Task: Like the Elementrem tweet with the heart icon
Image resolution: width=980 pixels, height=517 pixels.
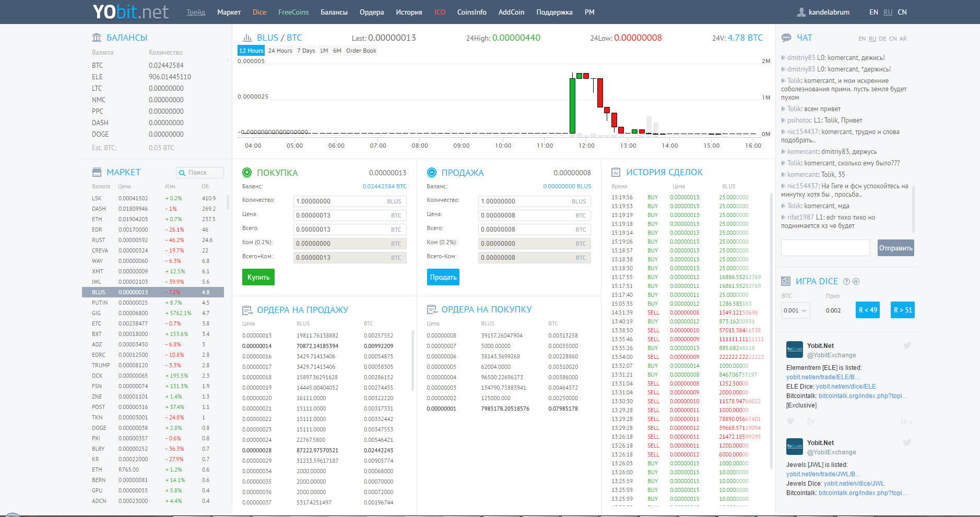Action: click(790, 421)
